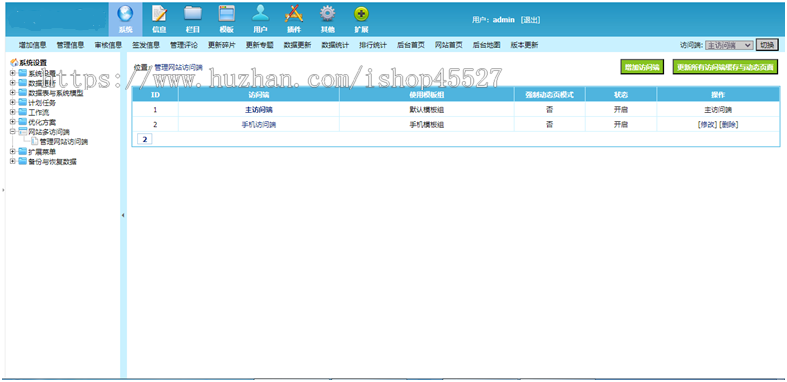Go to 后台首页 from the menu bar

pyautogui.click(x=411, y=45)
